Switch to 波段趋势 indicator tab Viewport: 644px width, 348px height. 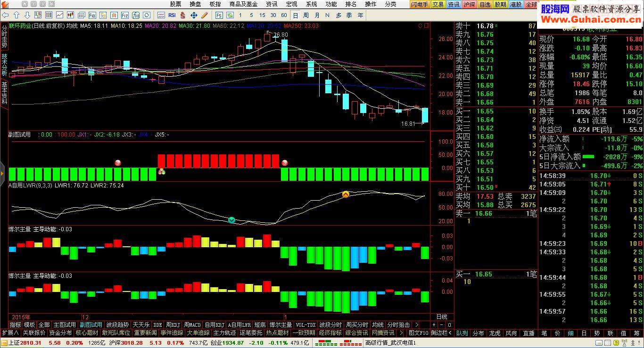[117, 325]
